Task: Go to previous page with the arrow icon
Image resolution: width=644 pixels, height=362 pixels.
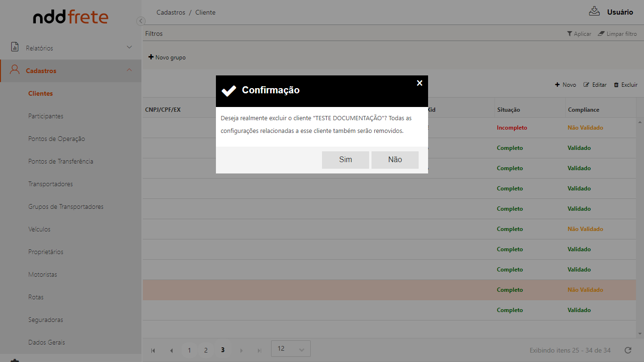Action: [x=171, y=350]
